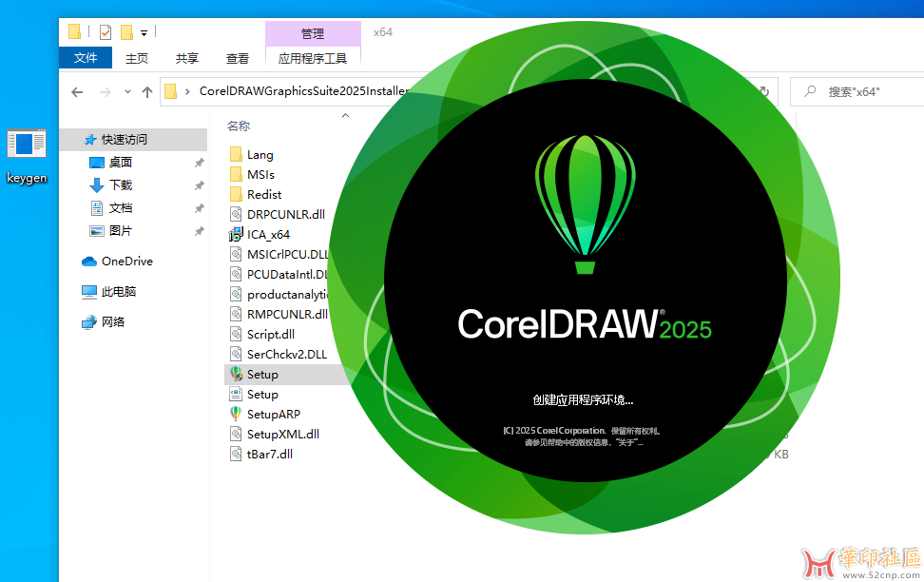Select the PCUDataIntl.DLL file
924x582 pixels.
(288, 275)
